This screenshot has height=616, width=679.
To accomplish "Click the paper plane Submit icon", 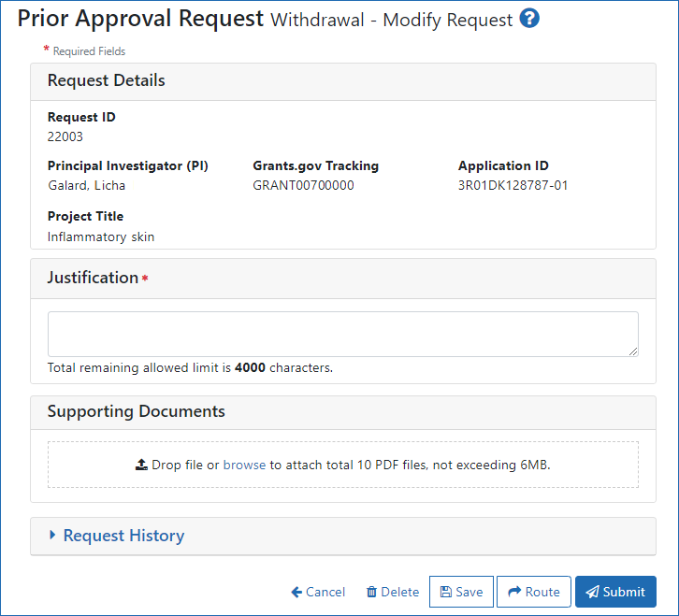I will [x=592, y=592].
